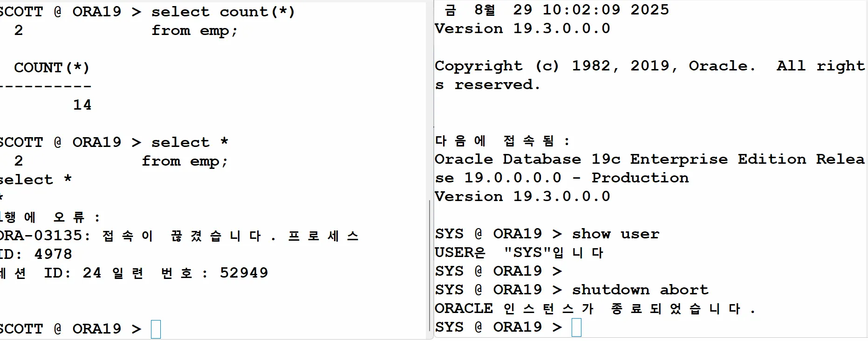Click the cursor at the SYS prompt
Image resolution: width=868 pixels, height=341 pixels.
576,327
